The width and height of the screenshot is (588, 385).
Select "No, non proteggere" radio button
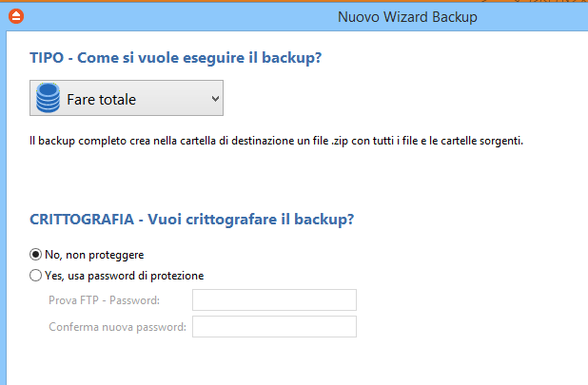36,255
